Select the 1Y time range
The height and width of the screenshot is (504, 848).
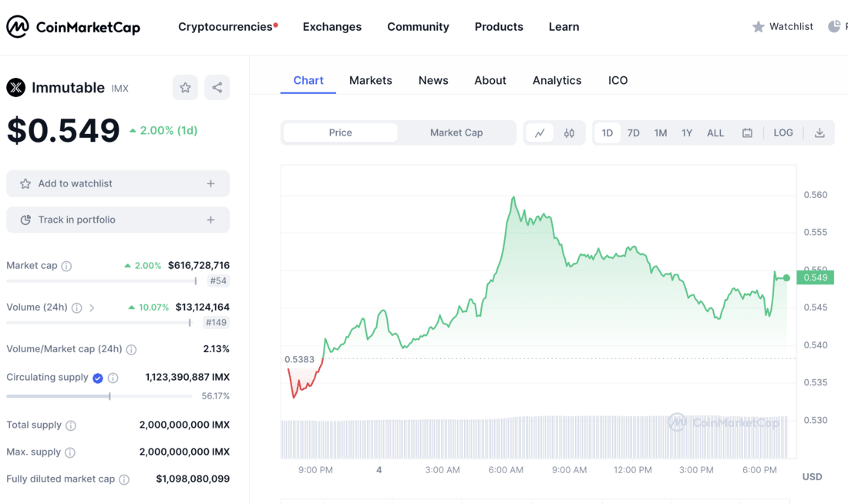[687, 133]
